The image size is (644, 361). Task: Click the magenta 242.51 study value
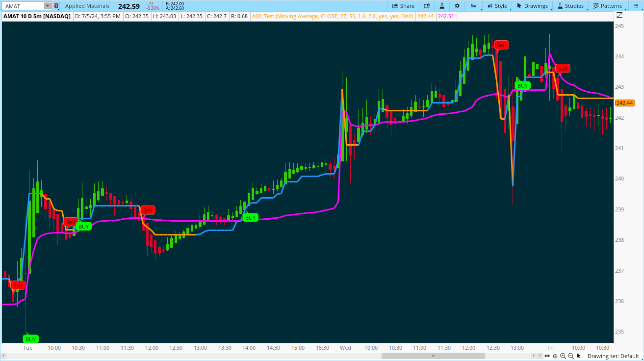coord(446,16)
